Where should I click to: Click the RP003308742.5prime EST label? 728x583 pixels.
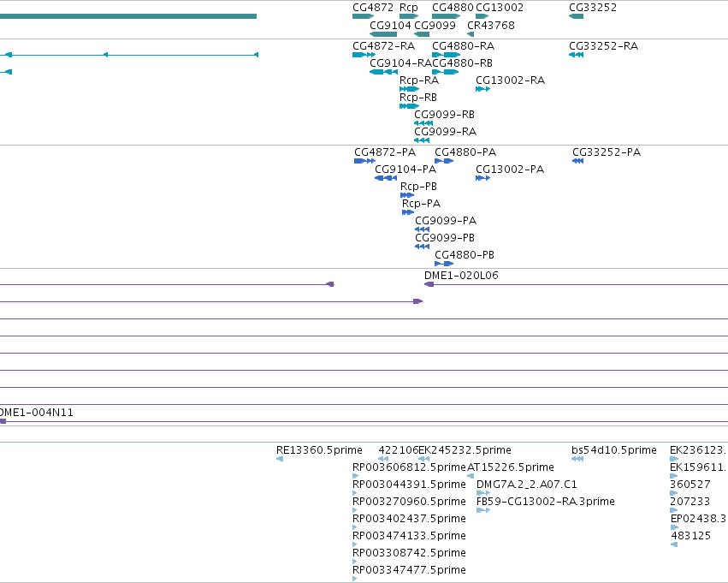pyautogui.click(x=410, y=554)
